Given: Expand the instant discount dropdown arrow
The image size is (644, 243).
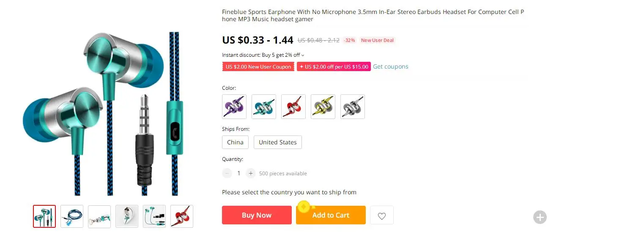Looking at the screenshot, I should coord(303,55).
